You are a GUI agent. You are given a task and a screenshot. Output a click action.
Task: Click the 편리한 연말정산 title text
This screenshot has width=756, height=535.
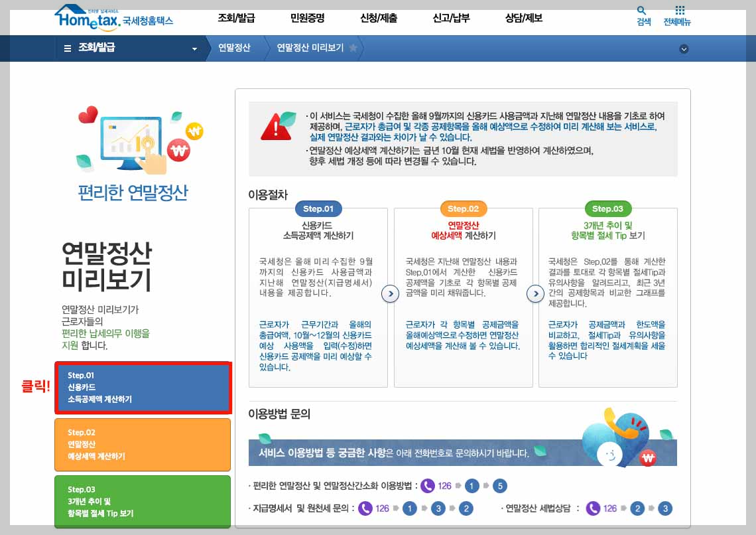133,192
